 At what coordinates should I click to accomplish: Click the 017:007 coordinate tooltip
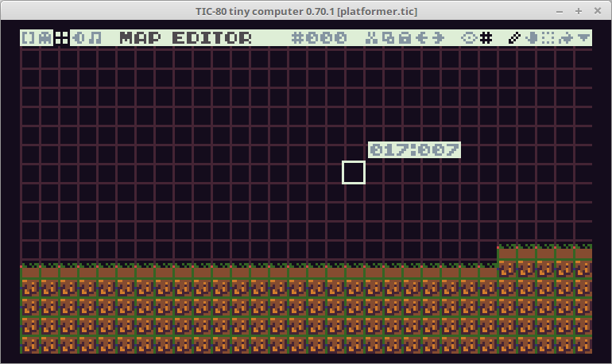pos(415,150)
